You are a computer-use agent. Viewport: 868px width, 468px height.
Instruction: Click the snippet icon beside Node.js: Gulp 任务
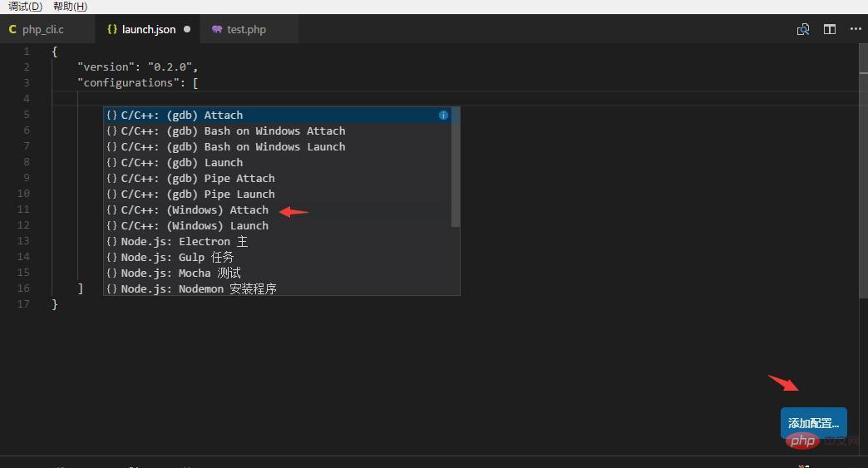[x=111, y=257]
